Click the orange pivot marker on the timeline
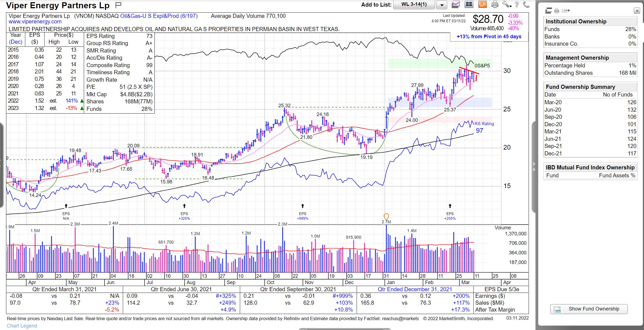This screenshot has height=330, width=644. (x=386, y=217)
